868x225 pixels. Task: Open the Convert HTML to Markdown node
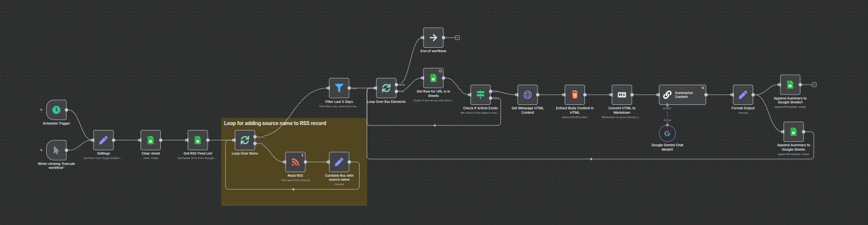pyautogui.click(x=621, y=95)
